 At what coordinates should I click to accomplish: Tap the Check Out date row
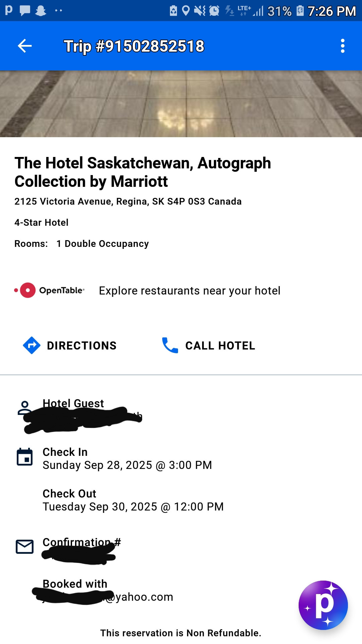[133, 500]
